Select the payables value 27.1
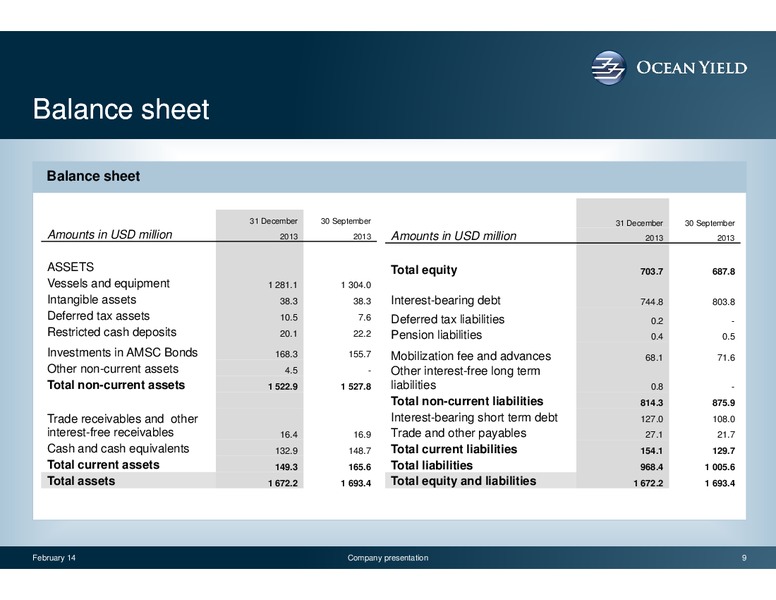Viewport: 776px width, 600px height. click(x=654, y=435)
